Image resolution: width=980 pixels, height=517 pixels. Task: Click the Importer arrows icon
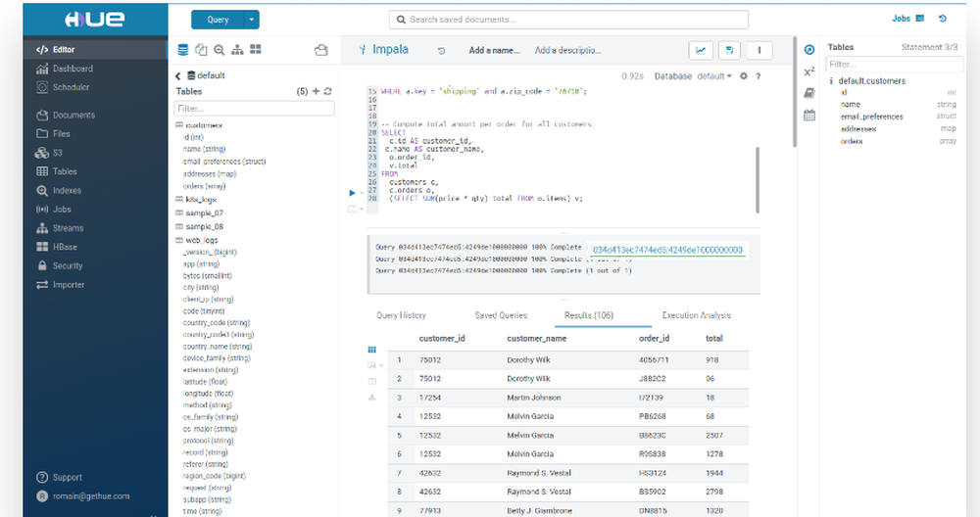pyautogui.click(x=42, y=285)
